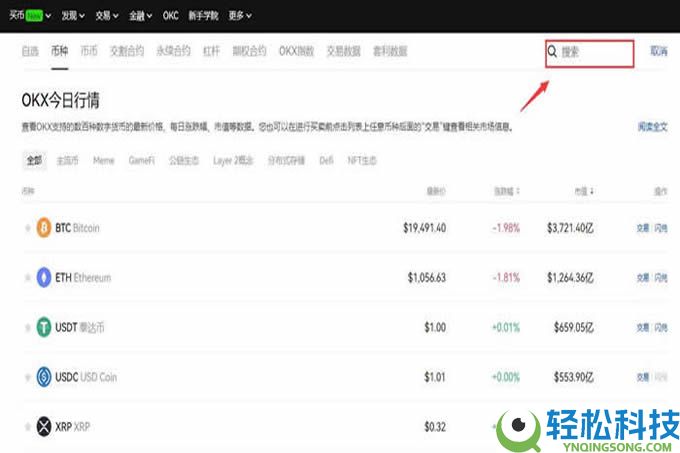Click the USDT Tether icon
This screenshot has width=680, height=453.
tap(44, 327)
